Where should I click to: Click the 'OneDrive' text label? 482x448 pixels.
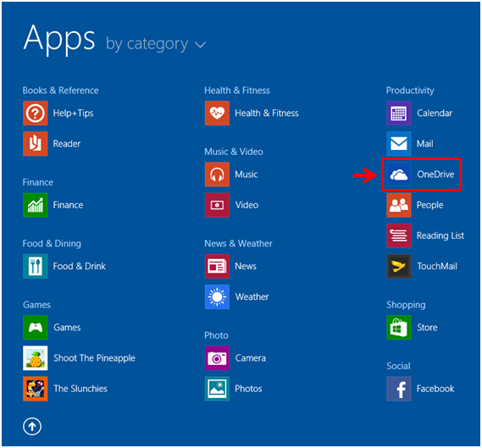435,174
